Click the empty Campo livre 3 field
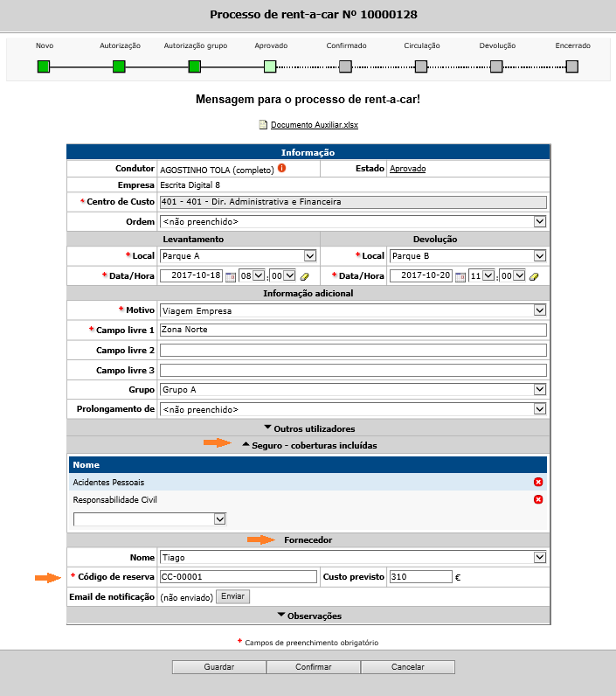 coord(353,370)
